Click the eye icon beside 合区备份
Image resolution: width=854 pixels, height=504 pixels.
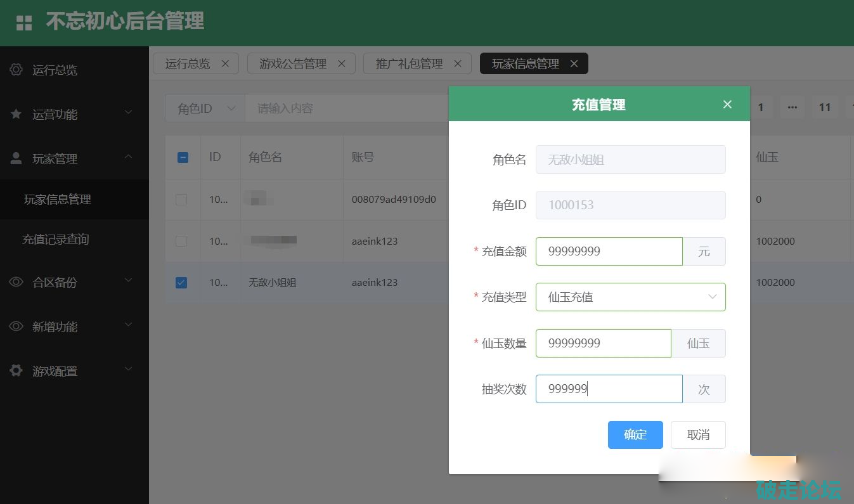(16, 282)
